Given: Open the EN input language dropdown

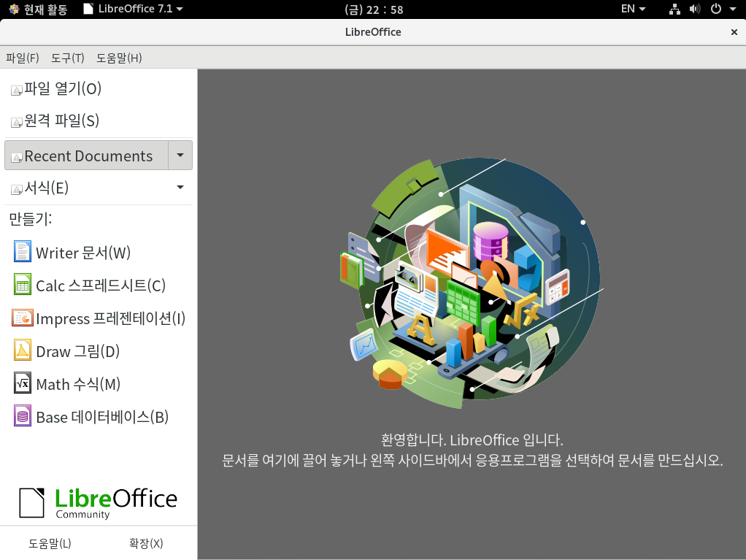Looking at the screenshot, I should 634,9.
